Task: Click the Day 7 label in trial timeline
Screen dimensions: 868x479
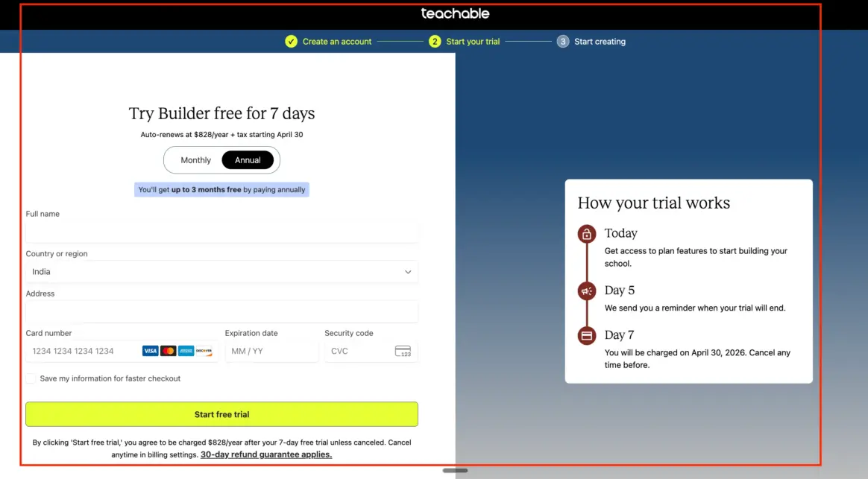Action: [x=619, y=334]
